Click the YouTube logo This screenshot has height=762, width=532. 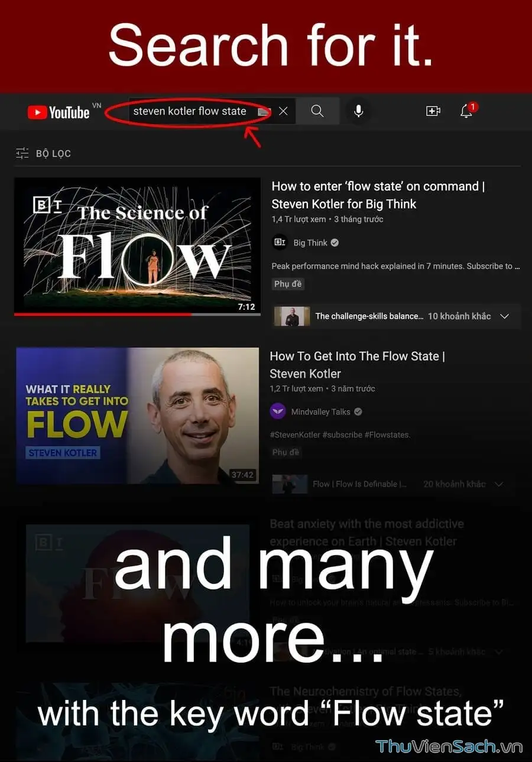[59, 112]
